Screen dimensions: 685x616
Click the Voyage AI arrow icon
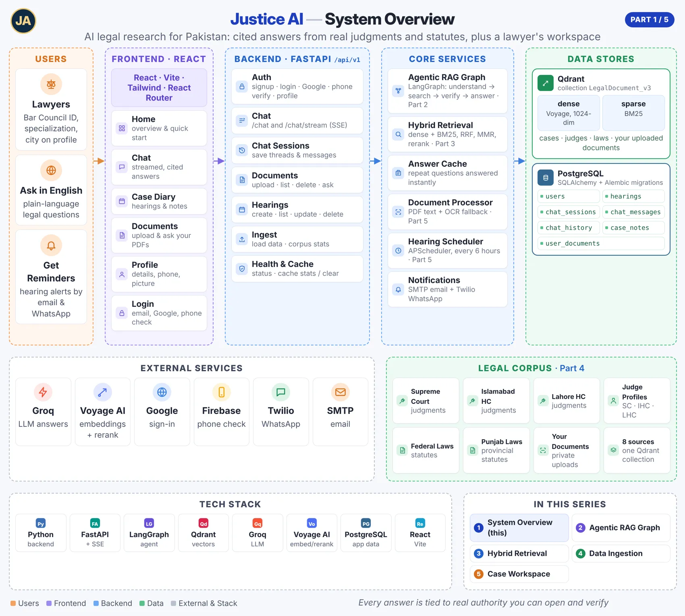point(103,392)
